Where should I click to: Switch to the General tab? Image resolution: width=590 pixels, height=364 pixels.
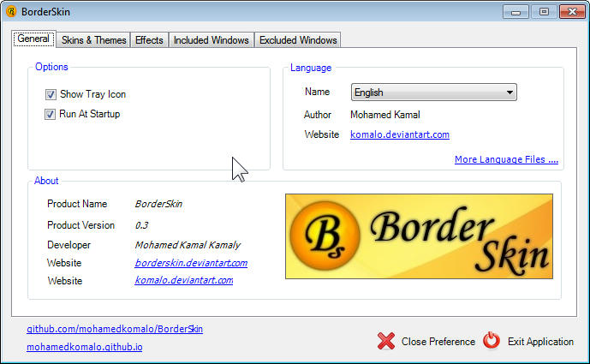[33, 39]
